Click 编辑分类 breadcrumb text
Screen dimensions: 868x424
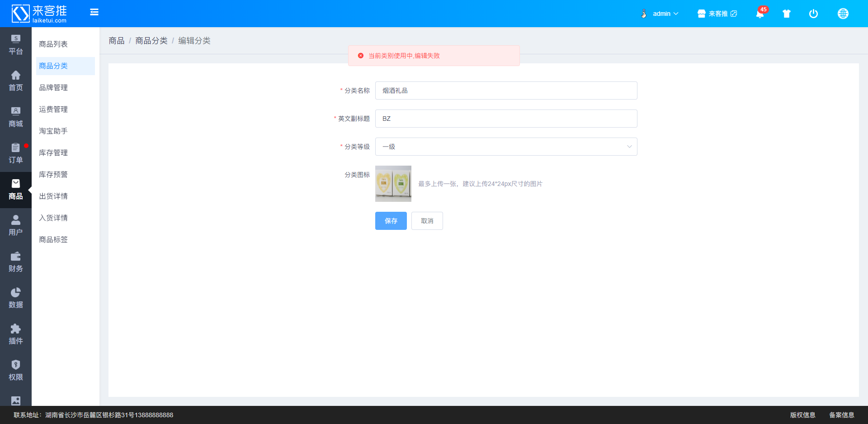tap(194, 41)
